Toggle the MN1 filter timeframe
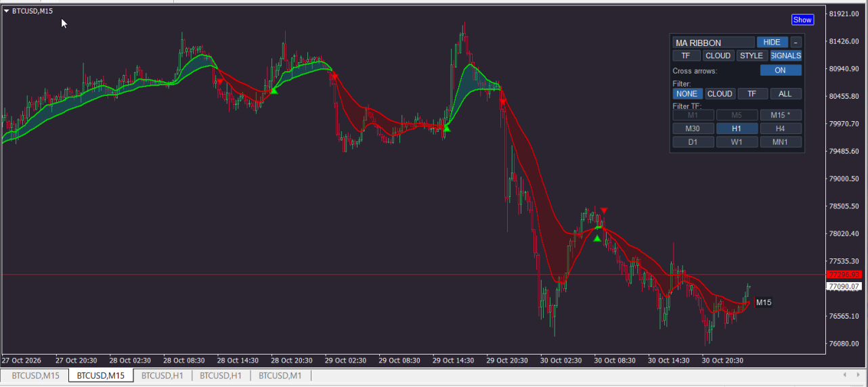 coord(781,142)
